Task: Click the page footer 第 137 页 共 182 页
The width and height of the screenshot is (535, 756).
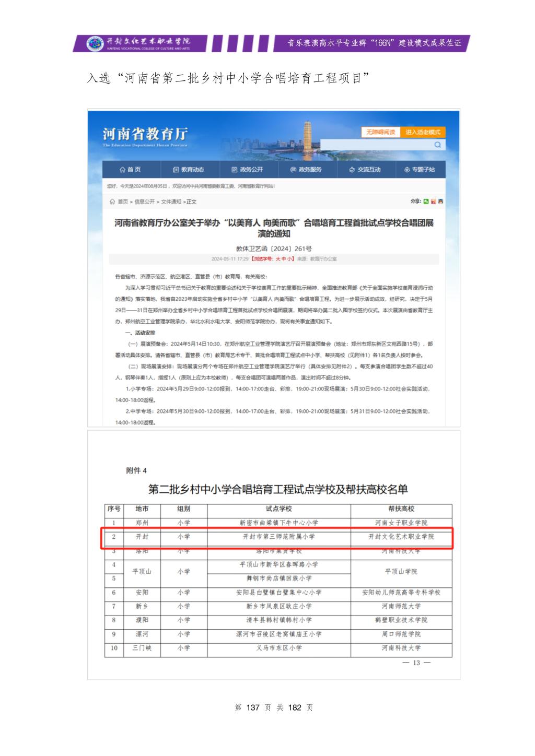Action: [x=274, y=707]
